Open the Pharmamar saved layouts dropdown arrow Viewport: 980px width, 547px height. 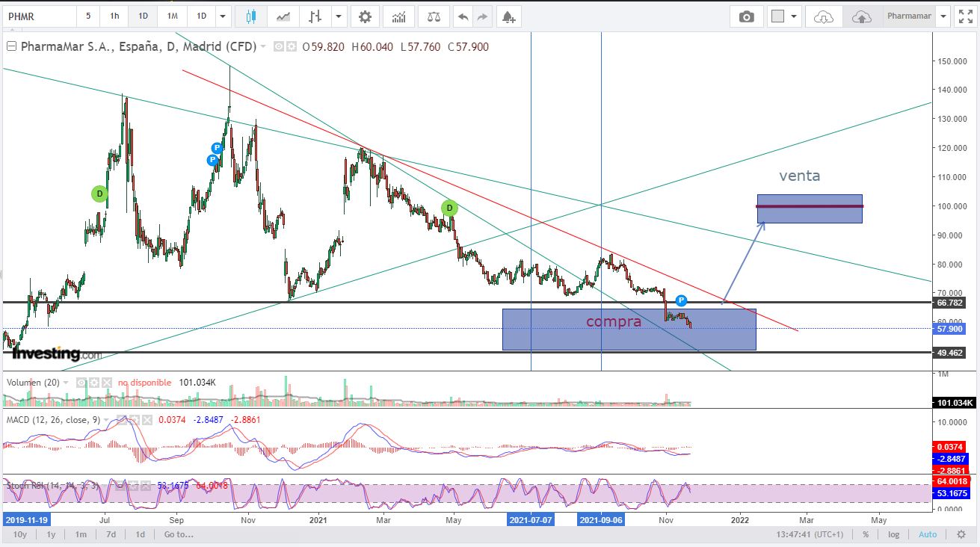pos(943,16)
